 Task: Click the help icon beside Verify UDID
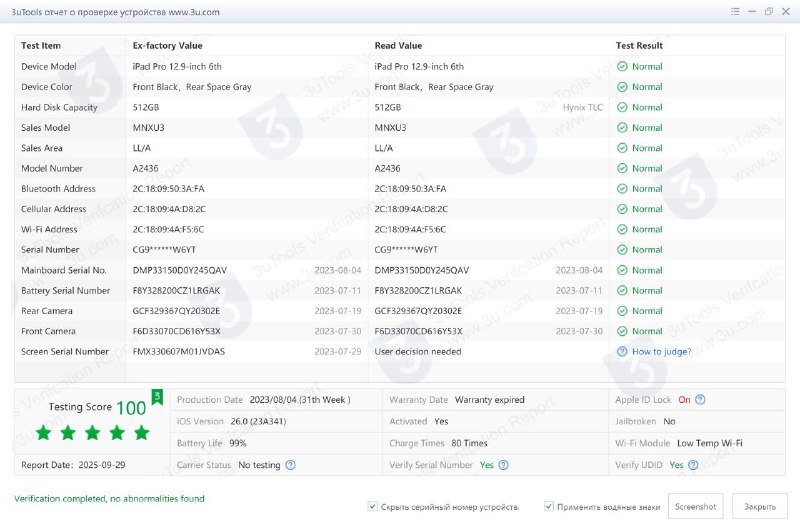[x=693, y=465]
